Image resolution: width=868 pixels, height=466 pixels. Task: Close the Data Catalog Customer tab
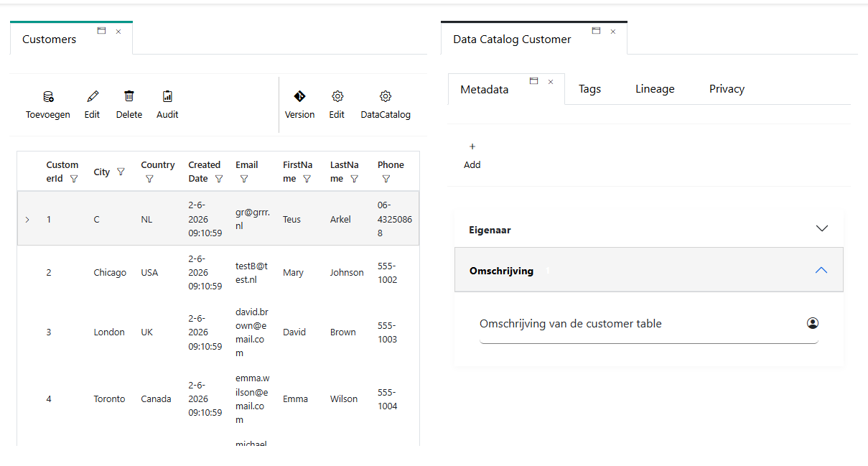(x=613, y=32)
